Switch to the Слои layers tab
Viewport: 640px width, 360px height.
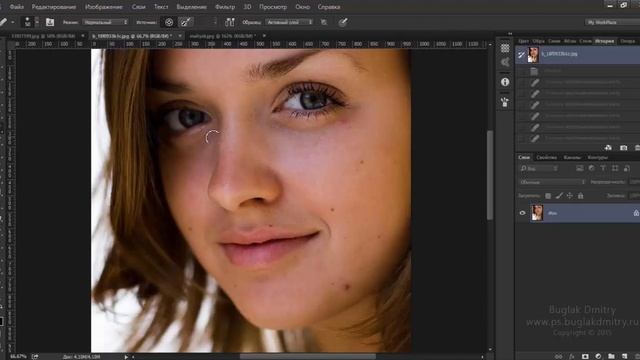(x=524, y=157)
